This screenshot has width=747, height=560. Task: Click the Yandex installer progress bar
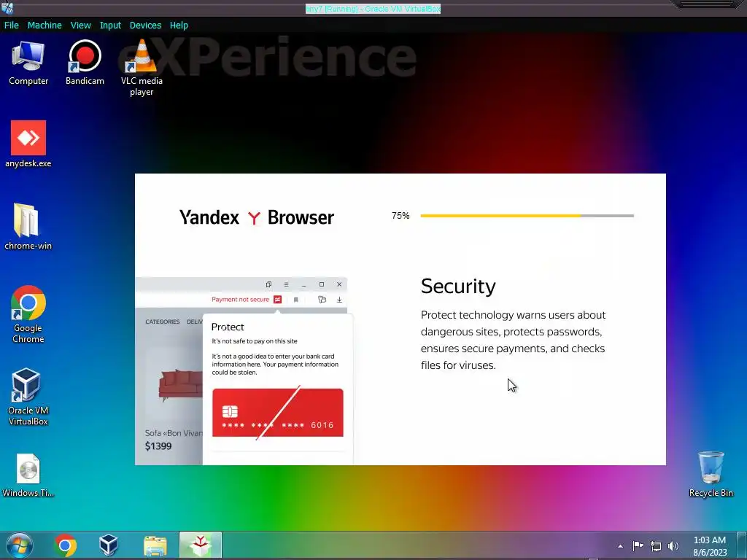point(527,216)
